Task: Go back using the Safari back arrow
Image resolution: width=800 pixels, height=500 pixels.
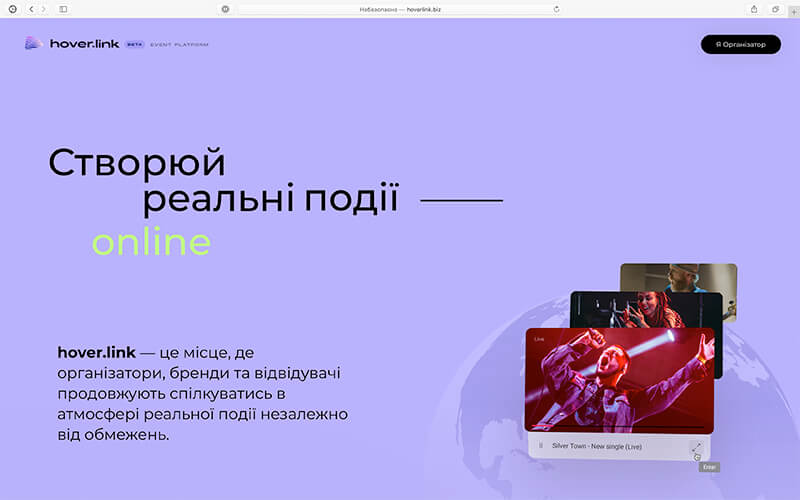Action: tap(31, 9)
